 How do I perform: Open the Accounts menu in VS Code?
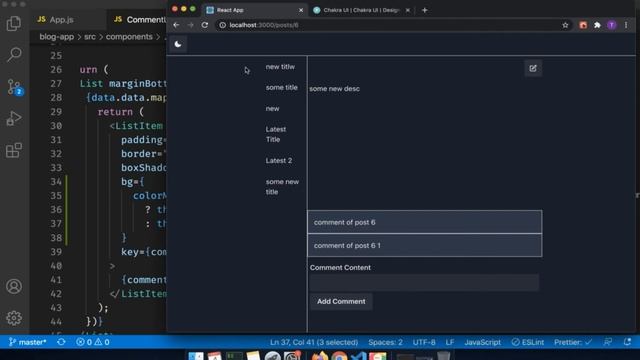coord(14,286)
